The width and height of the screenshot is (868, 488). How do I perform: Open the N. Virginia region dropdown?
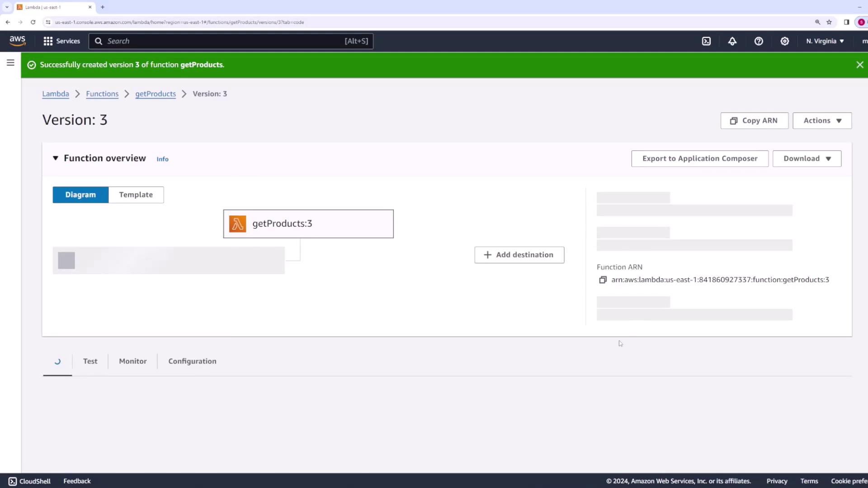click(825, 41)
